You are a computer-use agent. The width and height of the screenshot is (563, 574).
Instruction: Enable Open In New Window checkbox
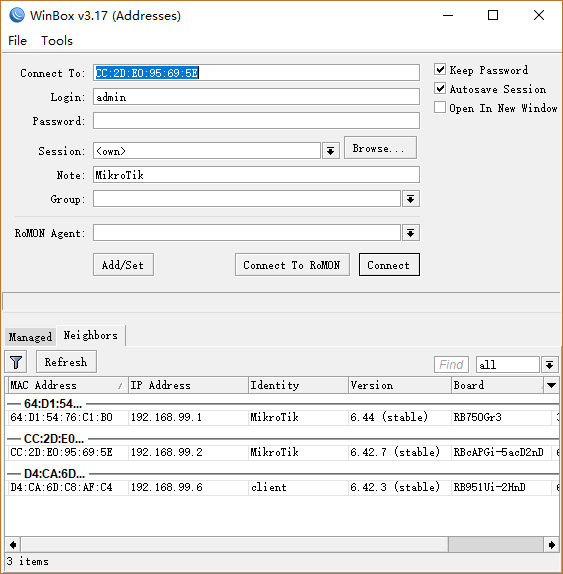click(440, 108)
